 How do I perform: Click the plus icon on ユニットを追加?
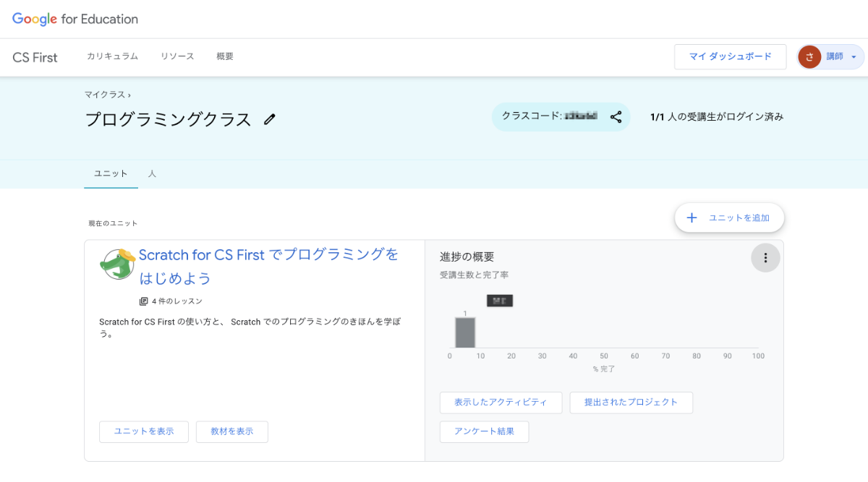coord(692,217)
